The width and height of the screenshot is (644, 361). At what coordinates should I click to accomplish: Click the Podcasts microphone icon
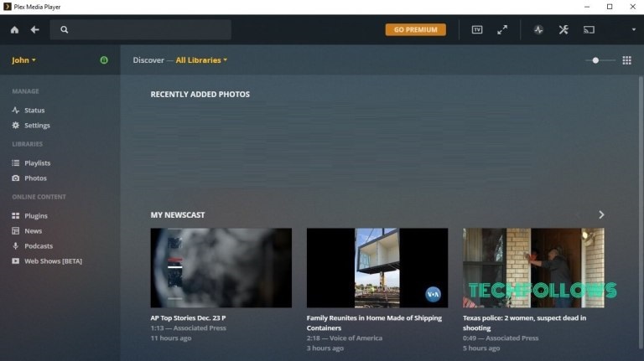pos(16,245)
